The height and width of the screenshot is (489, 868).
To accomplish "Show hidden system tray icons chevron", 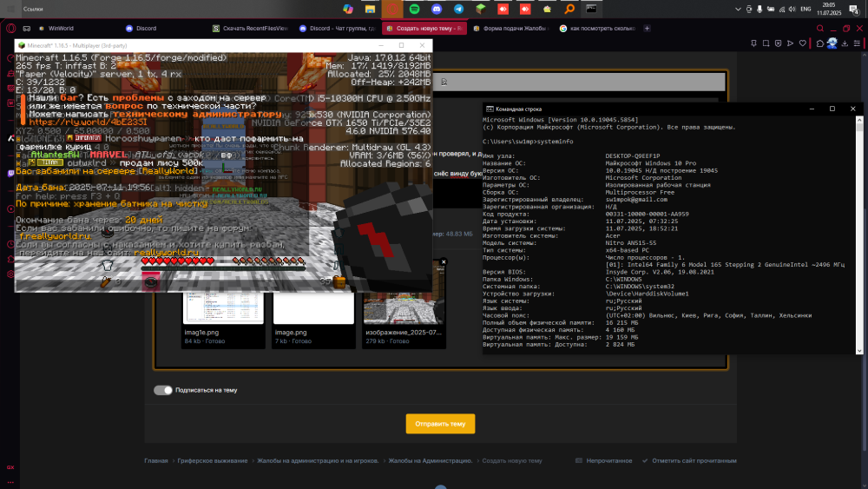I will (738, 9).
